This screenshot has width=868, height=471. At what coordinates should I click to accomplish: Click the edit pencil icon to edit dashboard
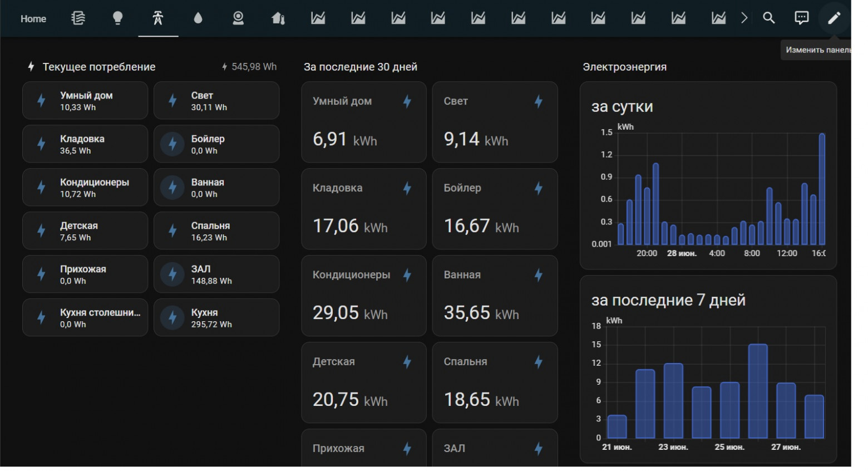[834, 18]
